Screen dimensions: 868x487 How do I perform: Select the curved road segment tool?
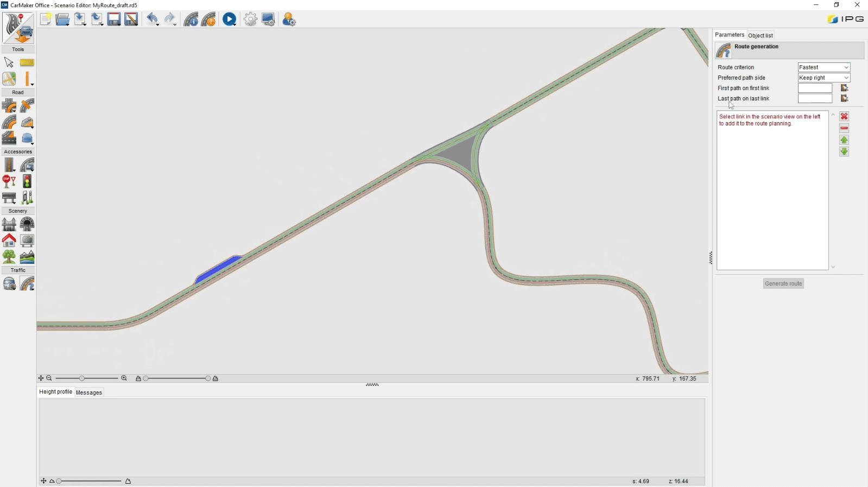pos(9,122)
